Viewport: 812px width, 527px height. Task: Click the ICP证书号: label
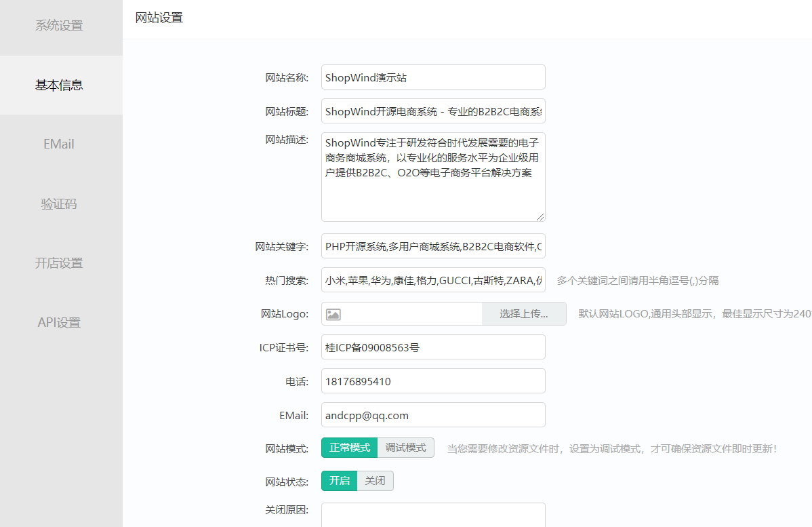(284, 348)
